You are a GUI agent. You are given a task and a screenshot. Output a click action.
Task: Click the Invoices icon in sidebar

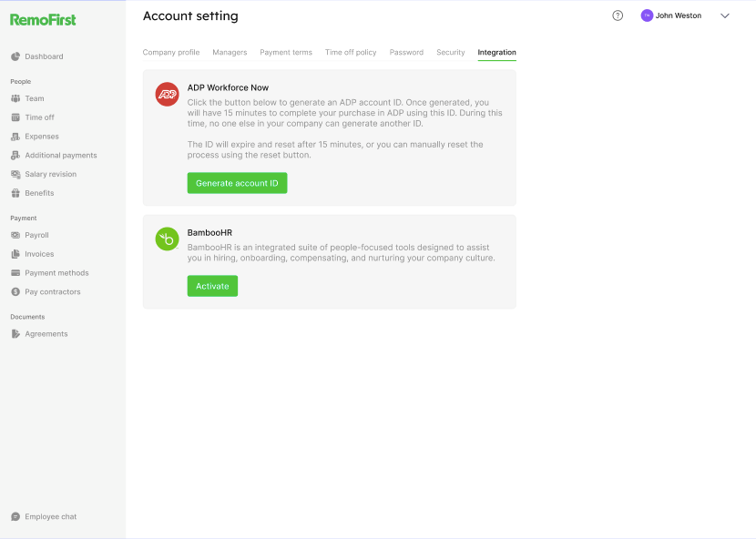(x=15, y=254)
